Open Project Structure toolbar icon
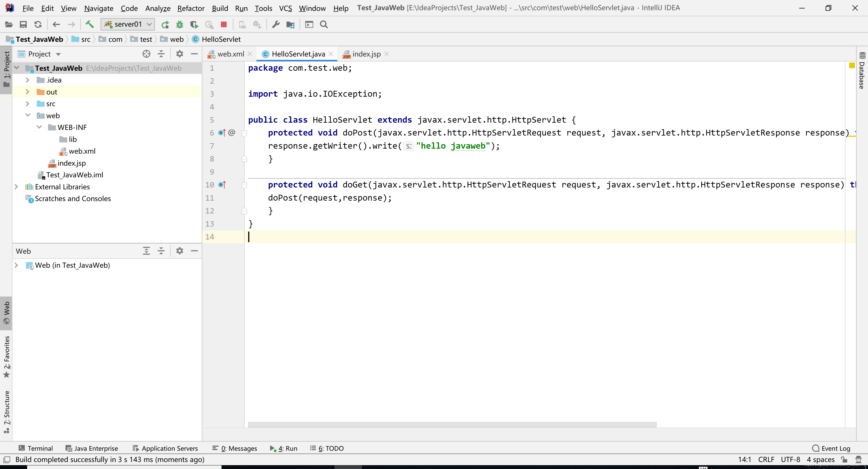The width and height of the screenshot is (868, 469). point(290,24)
